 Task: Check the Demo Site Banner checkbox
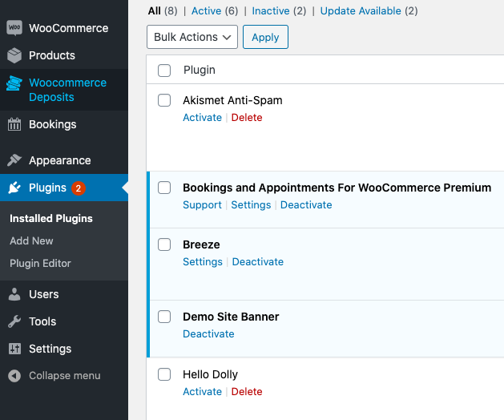tap(164, 317)
